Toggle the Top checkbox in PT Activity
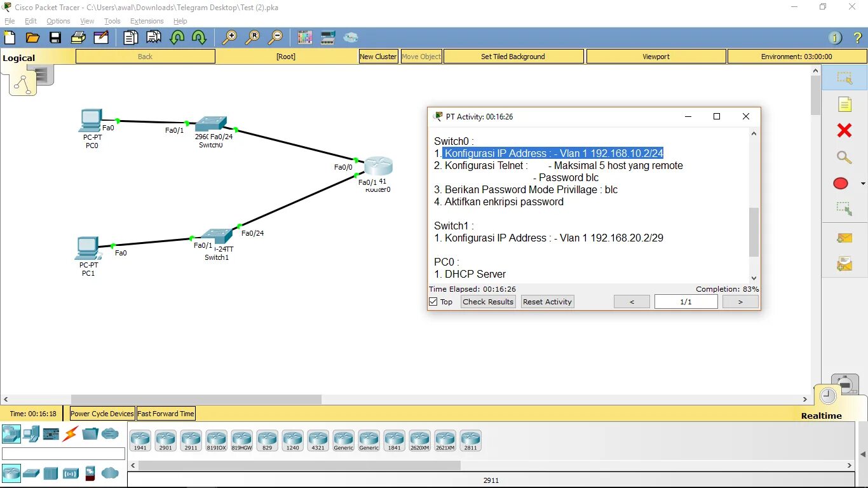Screen dimensions: 868x488 [433, 302]
